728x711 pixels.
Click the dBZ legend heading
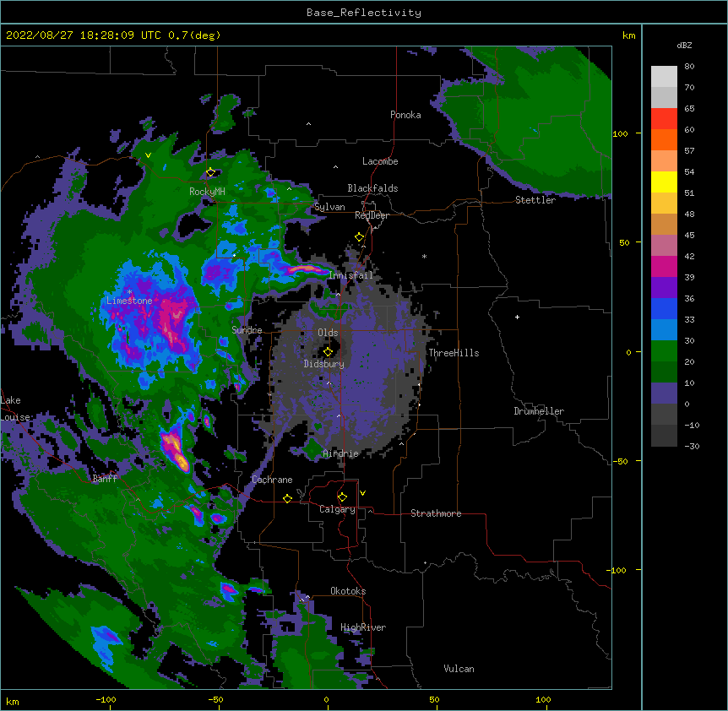[x=684, y=45]
